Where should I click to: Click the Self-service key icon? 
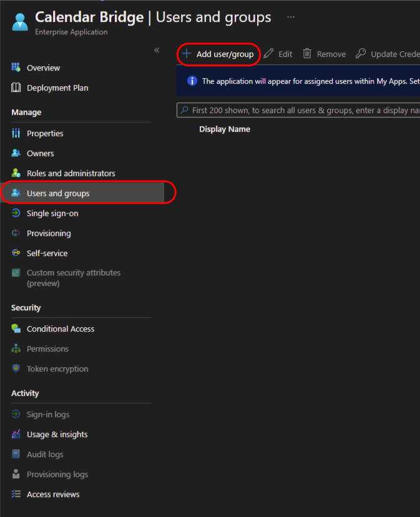point(16,253)
